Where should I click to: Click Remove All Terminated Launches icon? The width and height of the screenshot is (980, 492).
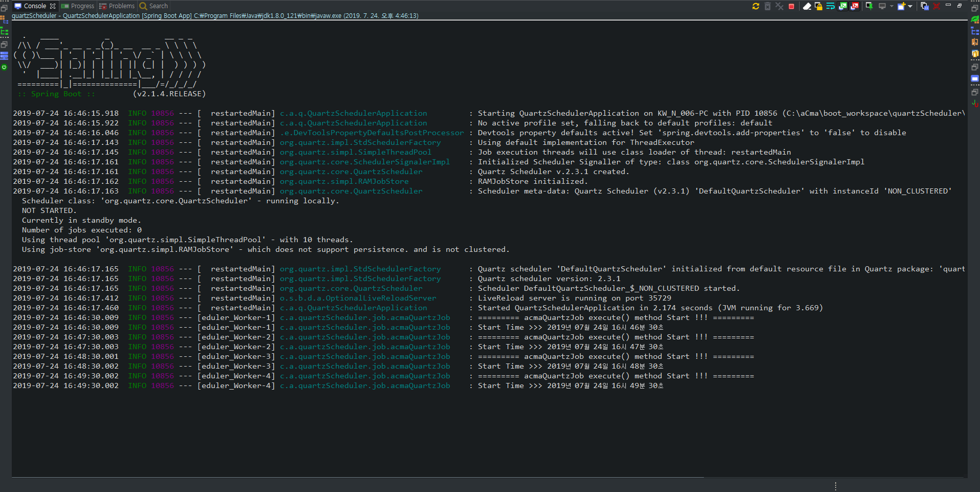(779, 6)
